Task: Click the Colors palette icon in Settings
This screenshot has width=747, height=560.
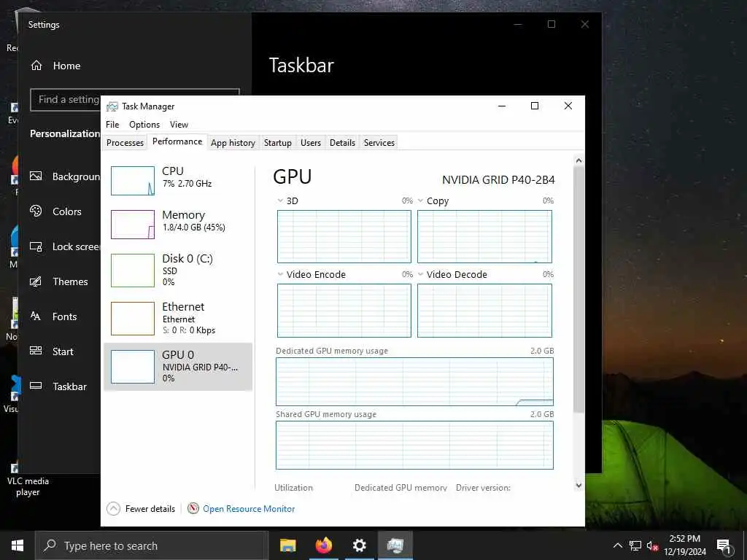Action: (36, 211)
